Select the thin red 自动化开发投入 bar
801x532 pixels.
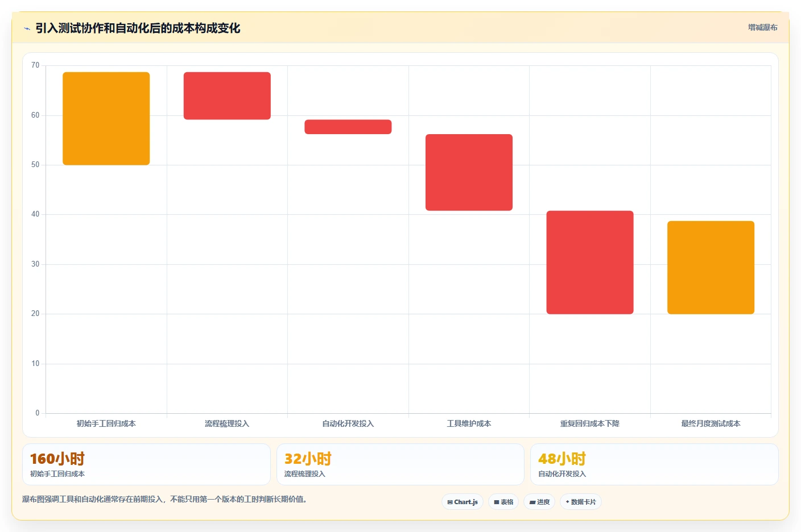coord(348,127)
